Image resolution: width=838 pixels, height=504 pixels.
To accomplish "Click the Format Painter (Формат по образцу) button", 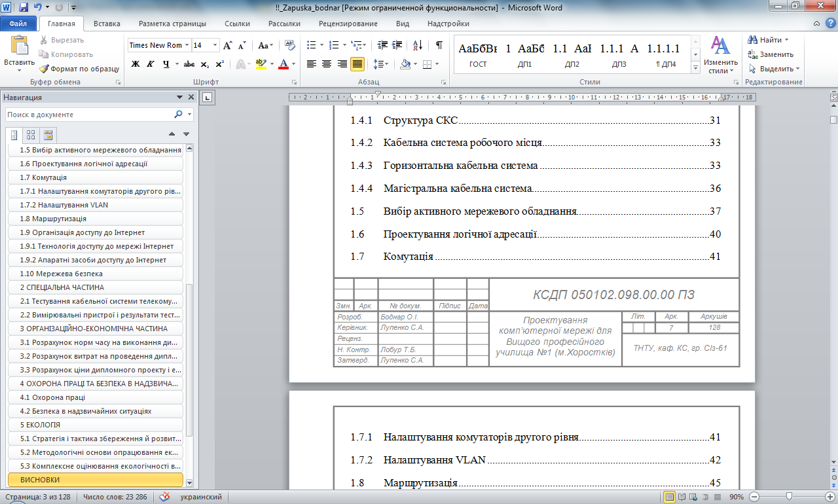I will point(79,69).
